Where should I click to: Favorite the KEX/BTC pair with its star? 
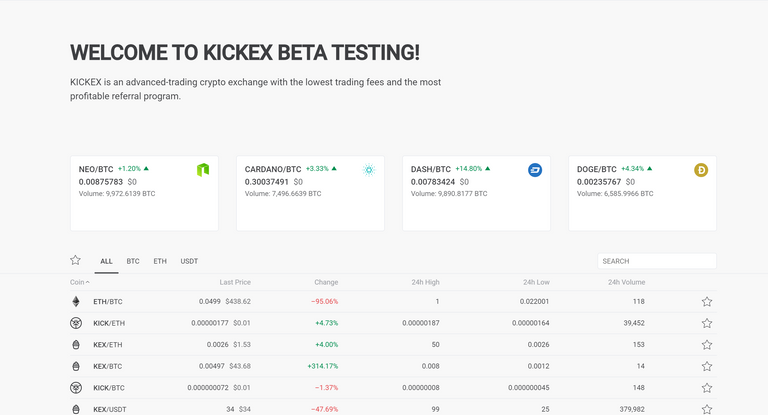[707, 366]
